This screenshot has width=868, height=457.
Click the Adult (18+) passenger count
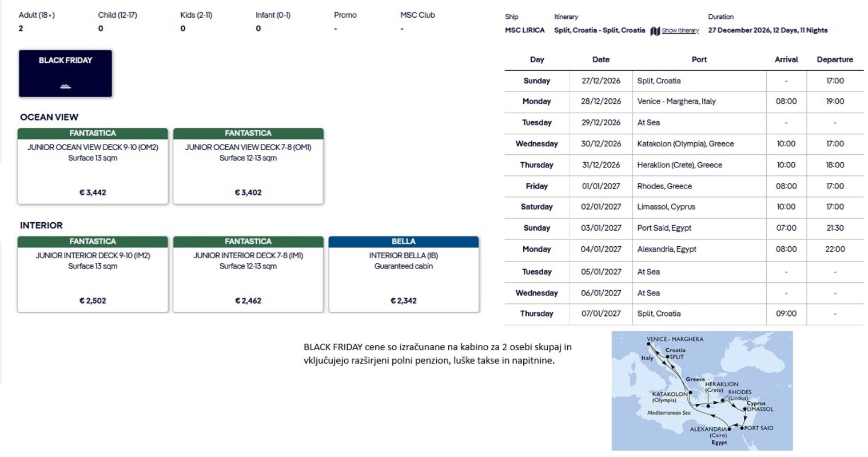click(x=21, y=29)
